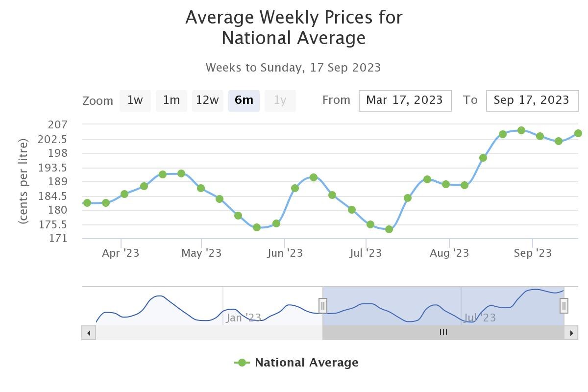The height and width of the screenshot is (392, 588).
Task: Click the To date field
Action: pos(532,100)
